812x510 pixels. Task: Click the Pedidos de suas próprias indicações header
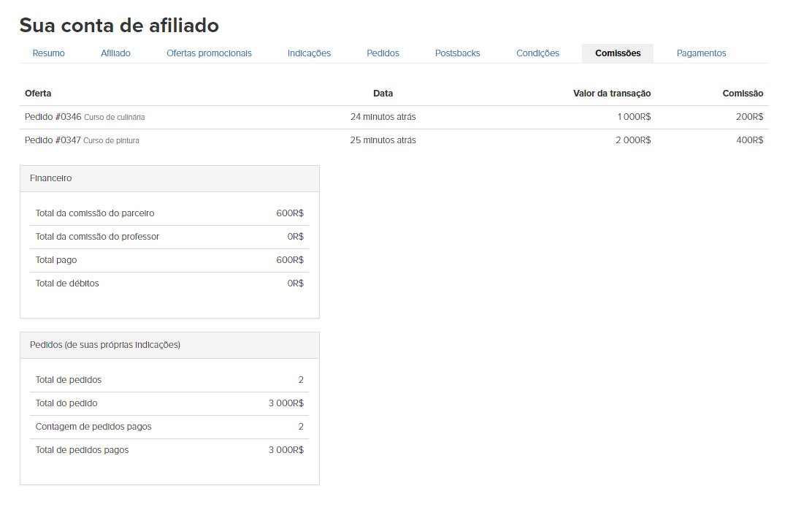(169, 345)
